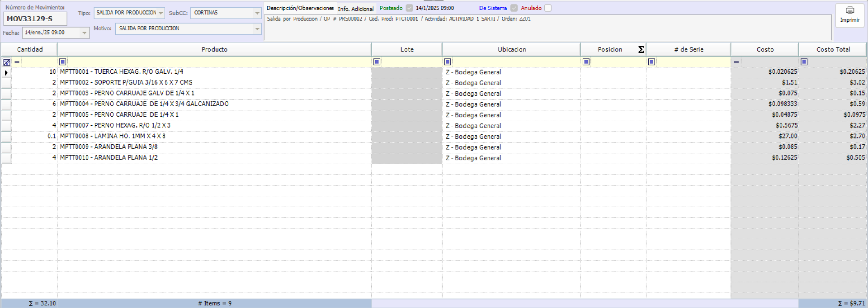Open the Fecha date picker dropdown
The width and height of the screenshot is (868, 308).
(84, 33)
